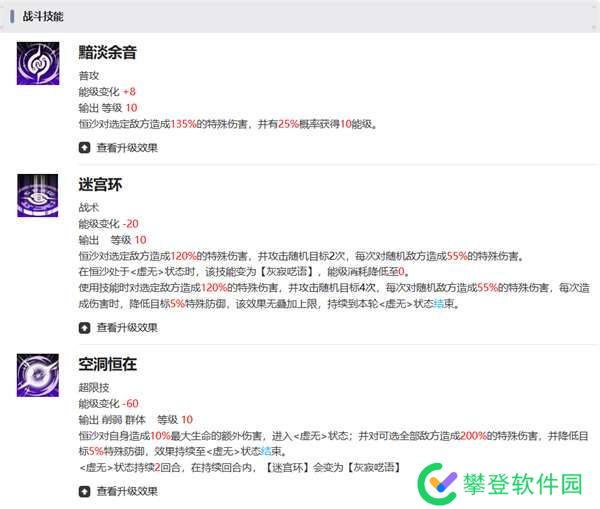Image resolution: width=600 pixels, height=509 pixels.
Task: Click the red -60 能级变化 value
Action: point(130,403)
